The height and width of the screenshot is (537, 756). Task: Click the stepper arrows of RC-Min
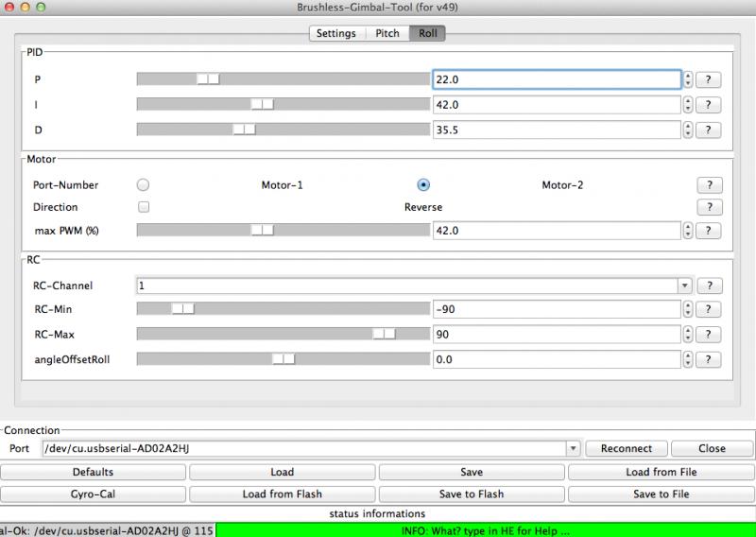click(x=688, y=309)
